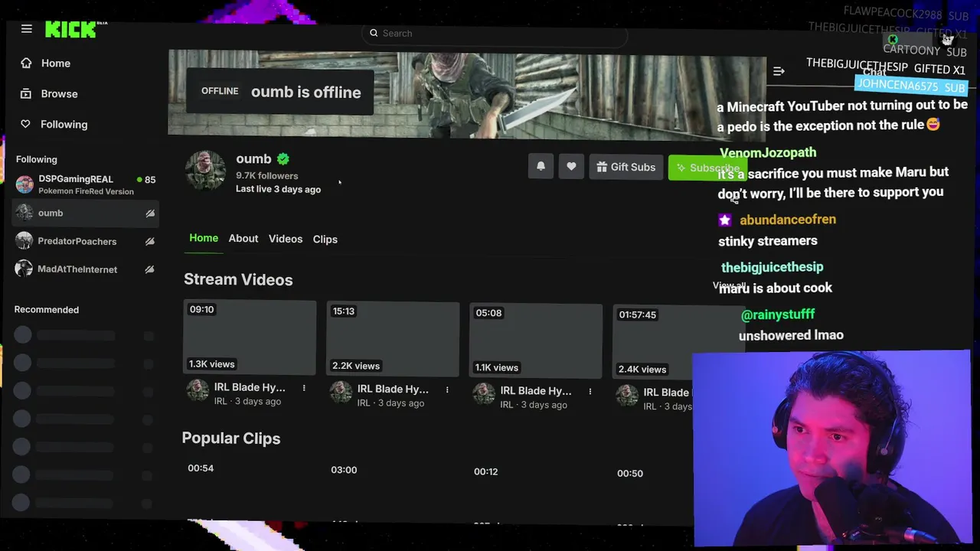Toggle notification bell for oumb
The width and height of the screenshot is (980, 551).
click(x=541, y=166)
